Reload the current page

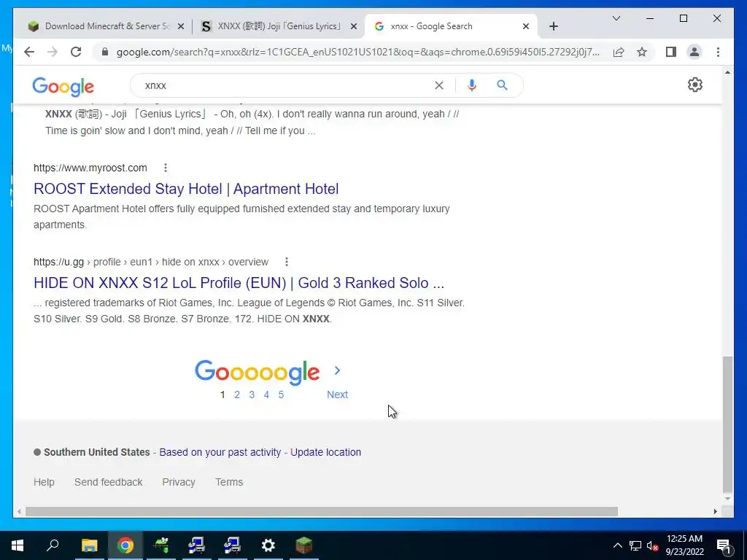[76, 52]
